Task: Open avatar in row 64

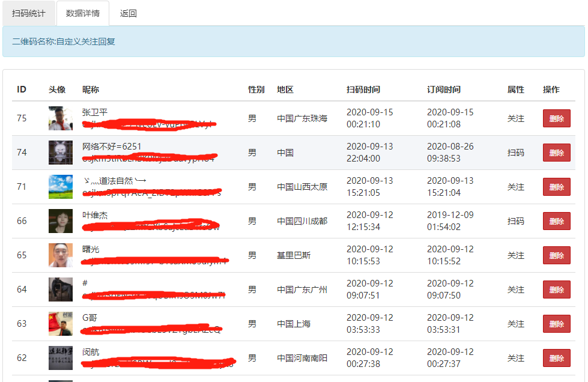Action: [x=61, y=290]
